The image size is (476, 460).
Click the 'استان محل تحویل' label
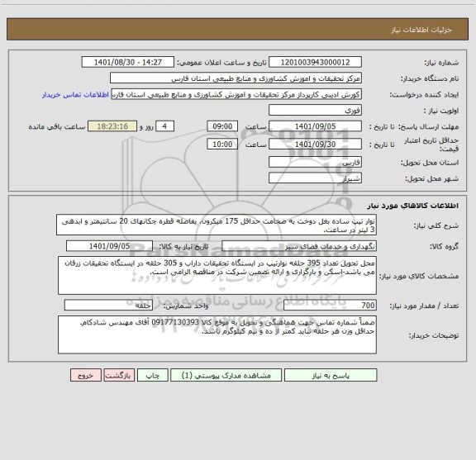pos(430,163)
